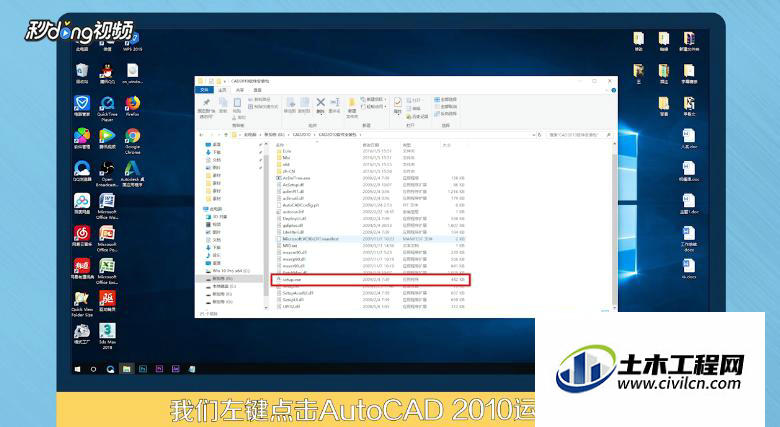Open the QuickTime Player desktop icon
Screen dimensions: 780x427
pos(107,109)
